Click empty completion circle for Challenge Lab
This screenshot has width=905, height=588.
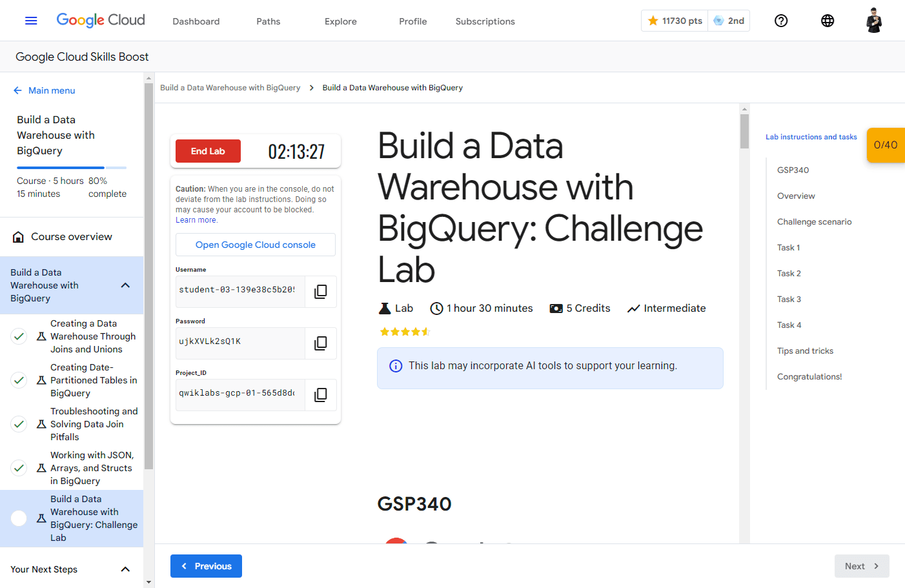19,518
